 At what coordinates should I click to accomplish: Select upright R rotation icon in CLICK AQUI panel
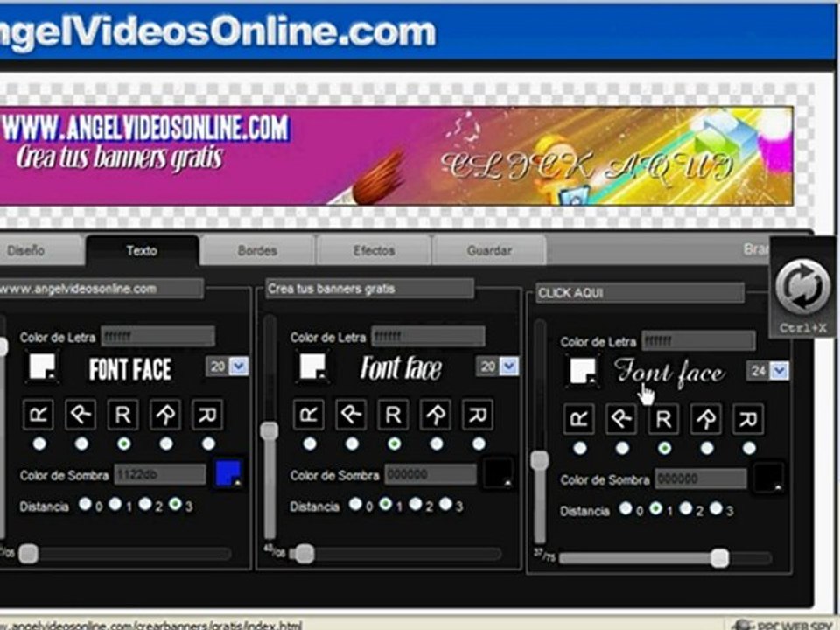pos(664,418)
